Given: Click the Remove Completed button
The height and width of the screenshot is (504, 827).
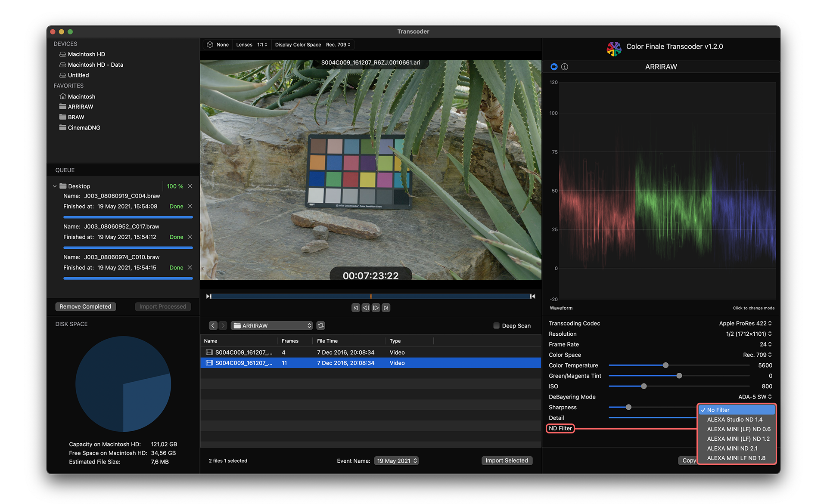Looking at the screenshot, I should click(85, 307).
